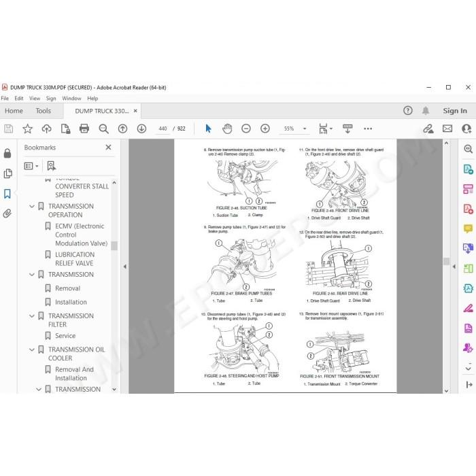Switch to Tools tab
Image resolution: width=476 pixels, height=476 pixels.
pyautogui.click(x=43, y=111)
